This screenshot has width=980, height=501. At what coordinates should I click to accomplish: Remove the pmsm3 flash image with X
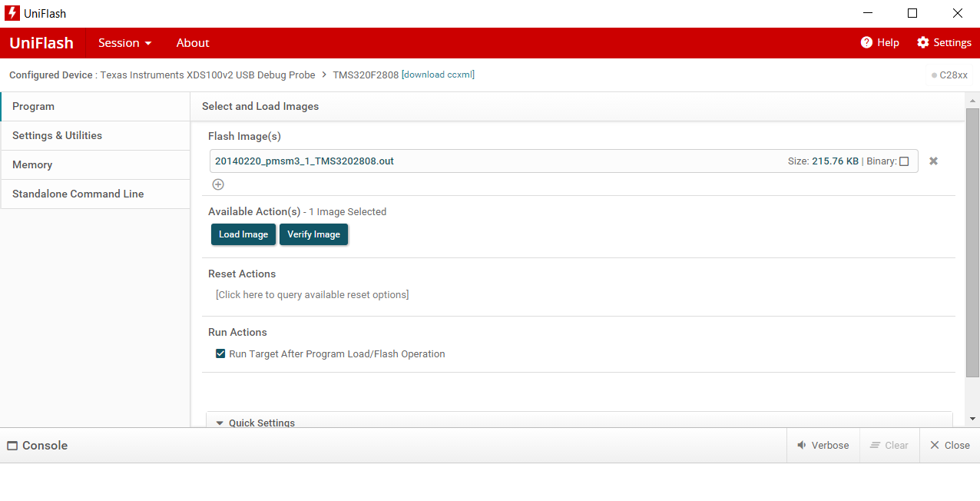[933, 161]
